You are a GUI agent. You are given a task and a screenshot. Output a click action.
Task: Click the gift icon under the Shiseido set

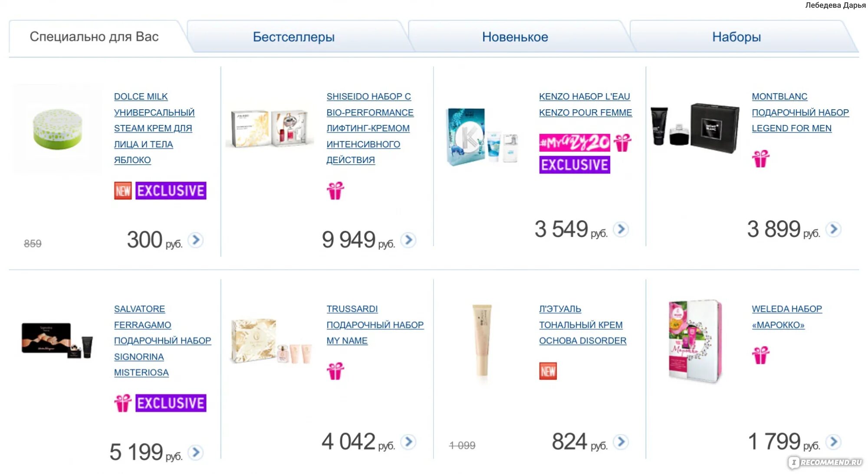[335, 190]
